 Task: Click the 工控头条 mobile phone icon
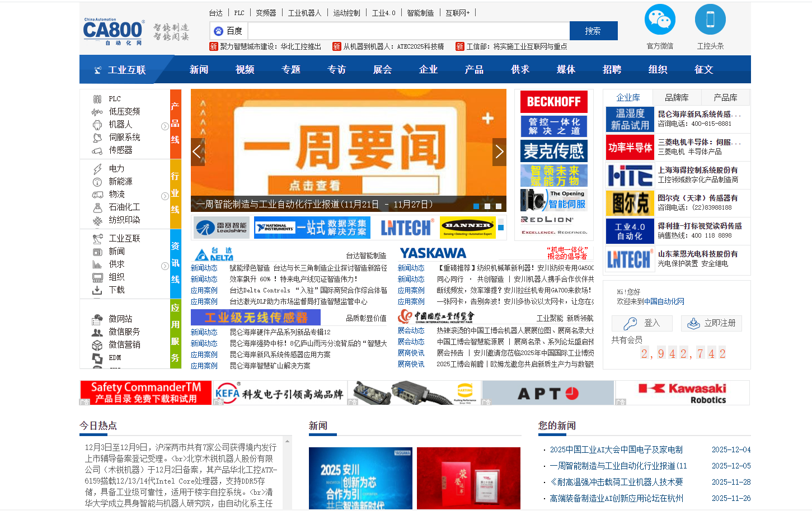coord(710,20)
